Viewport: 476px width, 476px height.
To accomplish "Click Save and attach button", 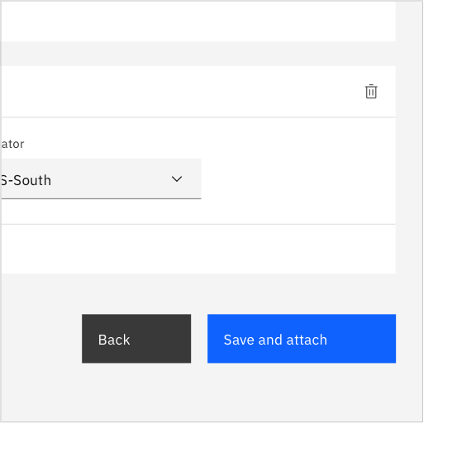I will coord(302,339).
